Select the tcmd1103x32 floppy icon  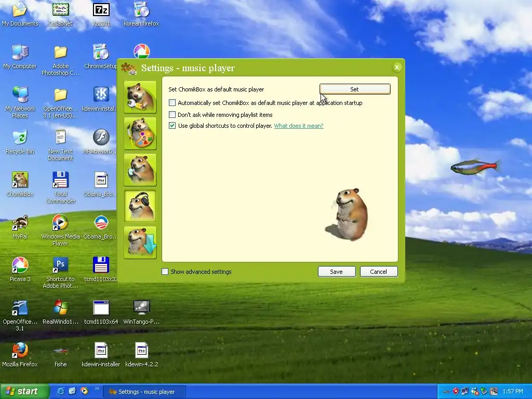click(x=101, y=270)
